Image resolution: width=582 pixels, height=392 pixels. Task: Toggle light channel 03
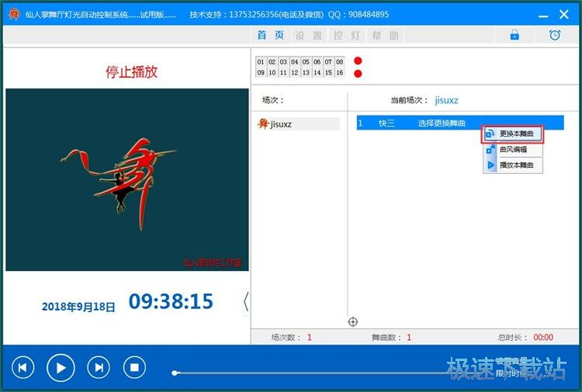pyautogui.click(x=283, y=61)
